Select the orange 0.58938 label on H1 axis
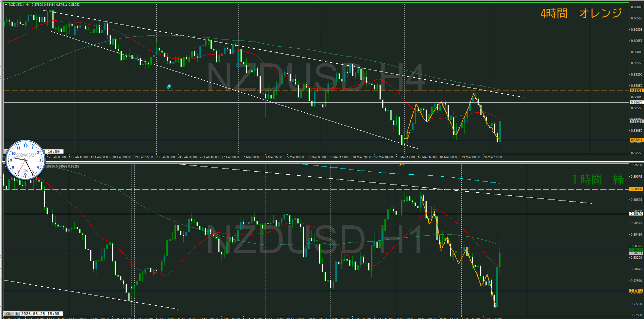Screen dimensions: 644x319 tap(636, 189)
